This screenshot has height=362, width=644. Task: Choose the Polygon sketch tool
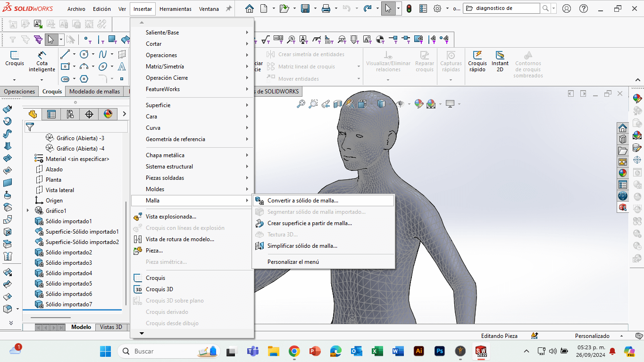(84, 79)
